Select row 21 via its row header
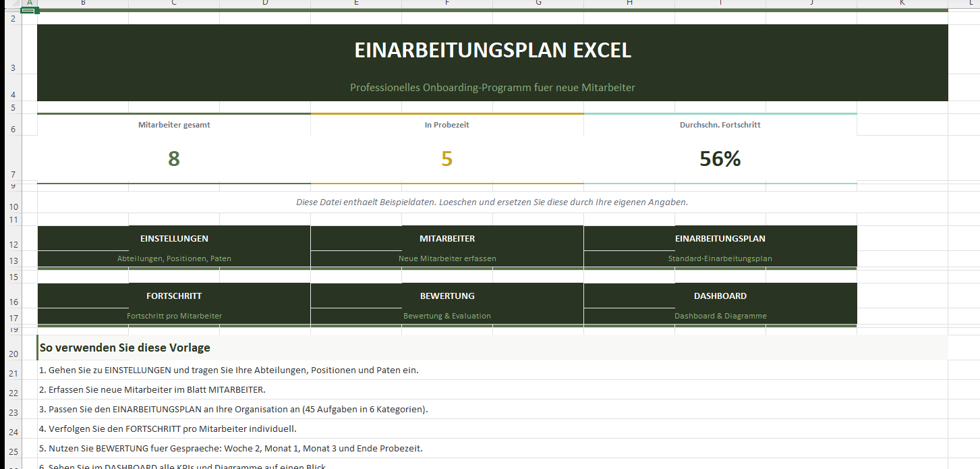 [13, 373]
